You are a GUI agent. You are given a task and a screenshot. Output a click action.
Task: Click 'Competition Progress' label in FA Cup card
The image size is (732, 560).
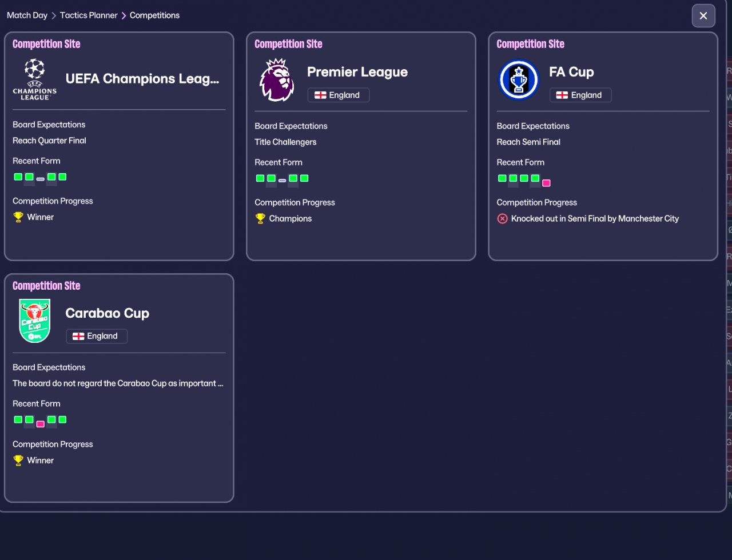[x=537, y=202]
